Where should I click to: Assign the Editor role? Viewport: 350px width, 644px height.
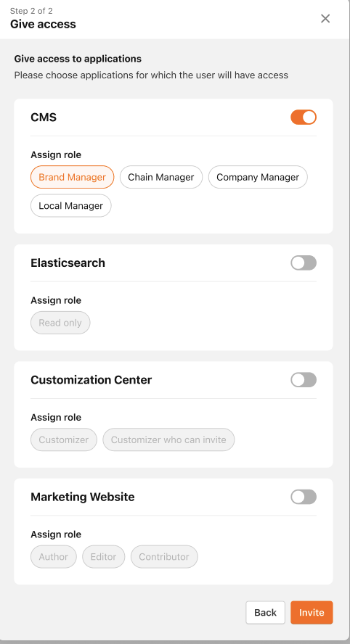[x=104, y=557]
